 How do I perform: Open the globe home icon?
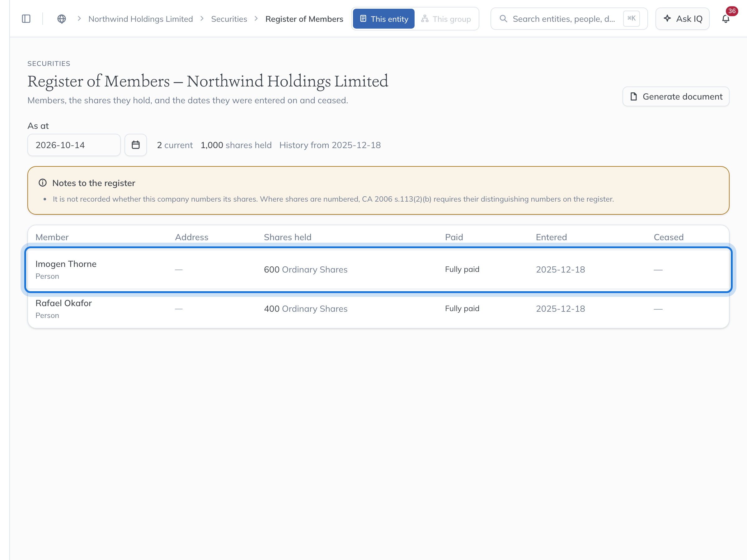61,19
